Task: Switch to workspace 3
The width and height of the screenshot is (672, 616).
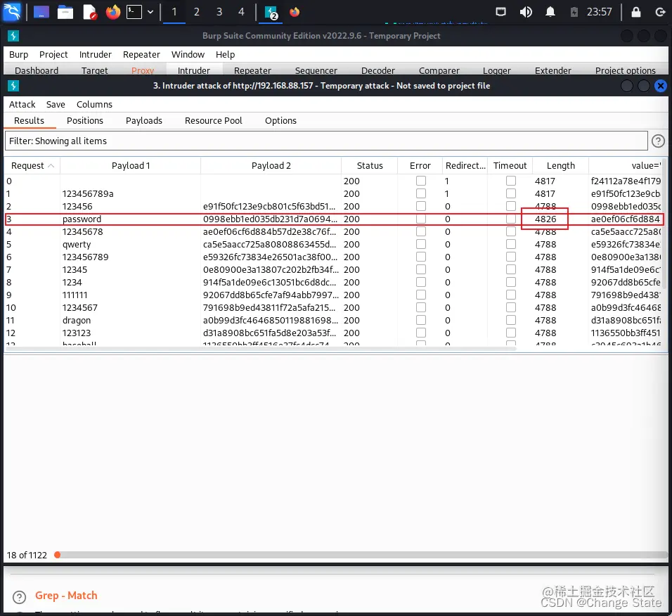Action: click(x=219, y=12)
